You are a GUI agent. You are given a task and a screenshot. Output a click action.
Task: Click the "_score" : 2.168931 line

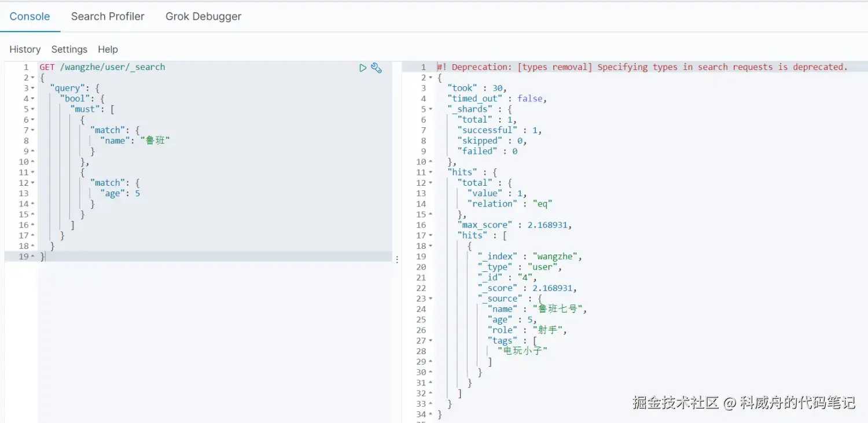(x=527, y=288)
